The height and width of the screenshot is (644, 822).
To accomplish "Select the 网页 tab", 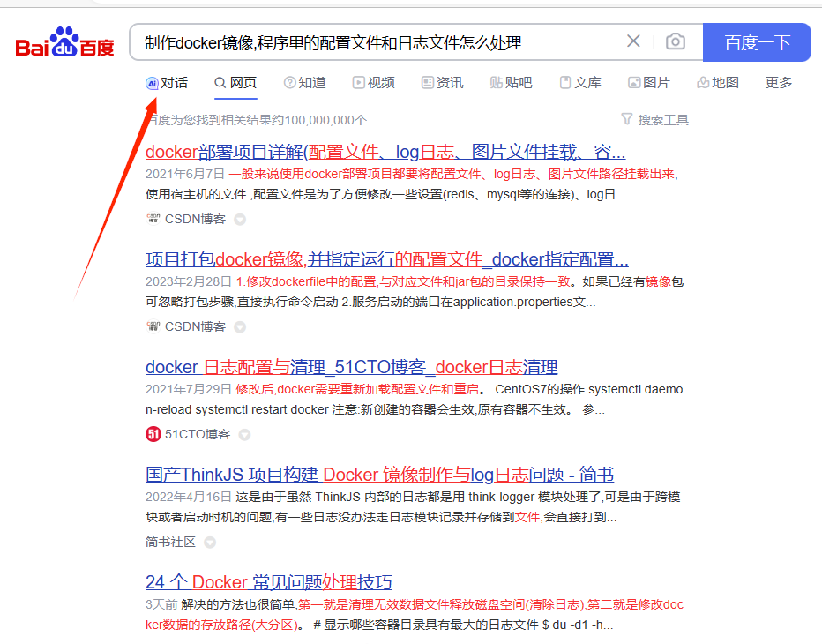I will pos(235,83).
